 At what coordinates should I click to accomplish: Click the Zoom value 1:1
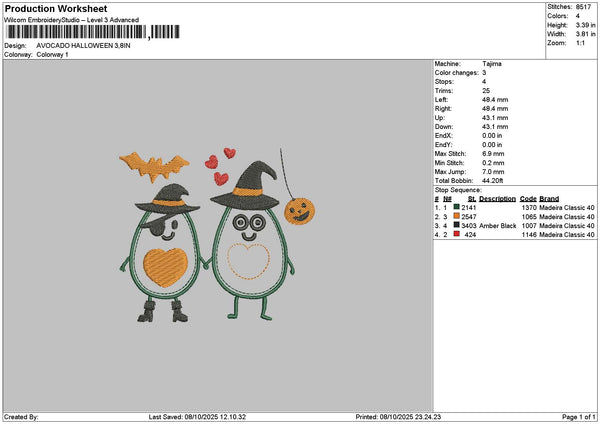[x=580, y=43]
